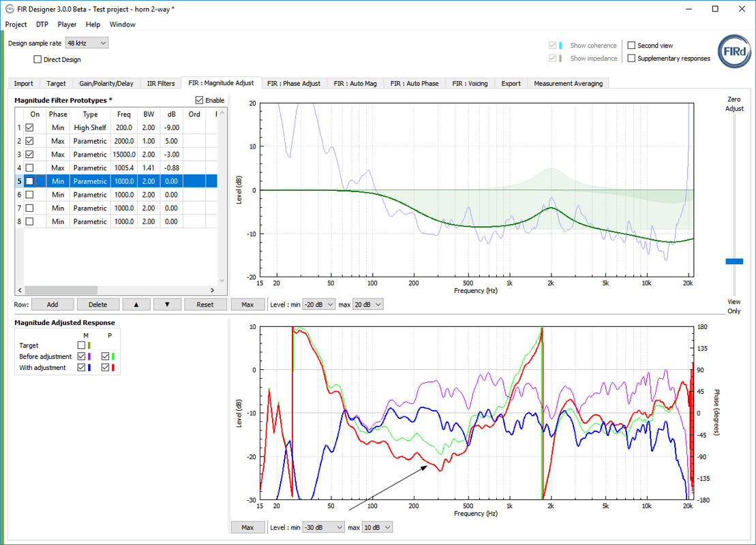The height and width of the screenshot is (545, 756).
Task: Move the selected filter row down
Action: [167, 304]
